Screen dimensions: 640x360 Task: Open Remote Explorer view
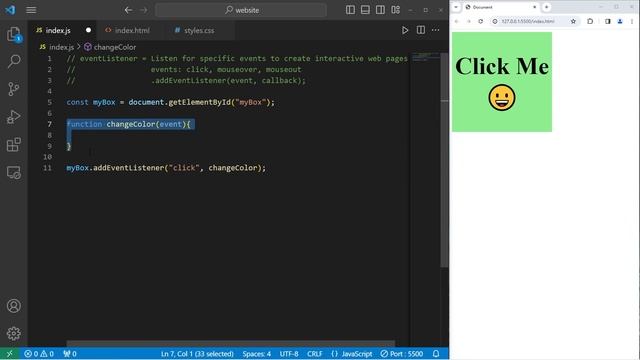click(x=13, y=172)
